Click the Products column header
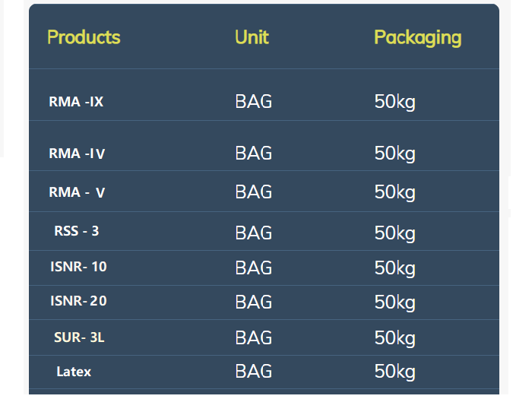 84,37
